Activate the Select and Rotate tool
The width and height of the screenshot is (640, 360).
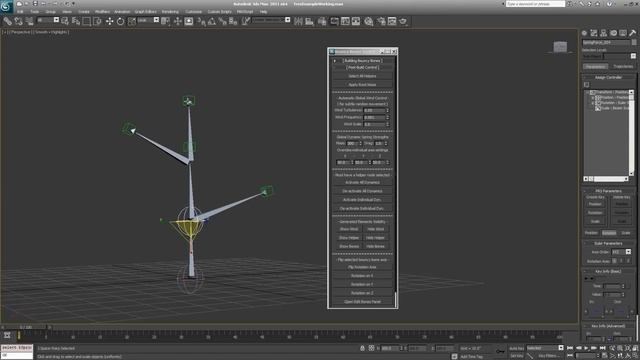120,21
